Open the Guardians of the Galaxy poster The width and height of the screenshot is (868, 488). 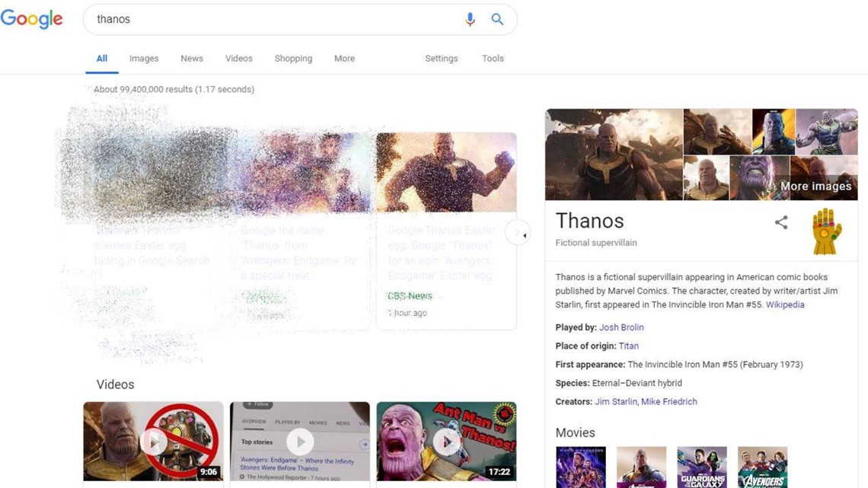point(701,467)
